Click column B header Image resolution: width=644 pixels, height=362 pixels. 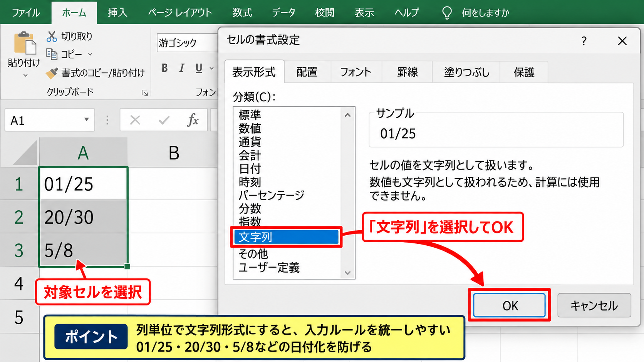(173, 153)
